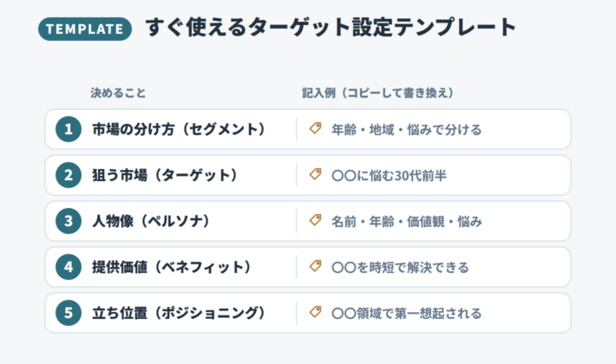The height and width of the screenshot is (364, 616).
Task: Click tag icon beside 年齢・地域・悩みで分ける
Action: pyautogui.click(x=315, y=128)
